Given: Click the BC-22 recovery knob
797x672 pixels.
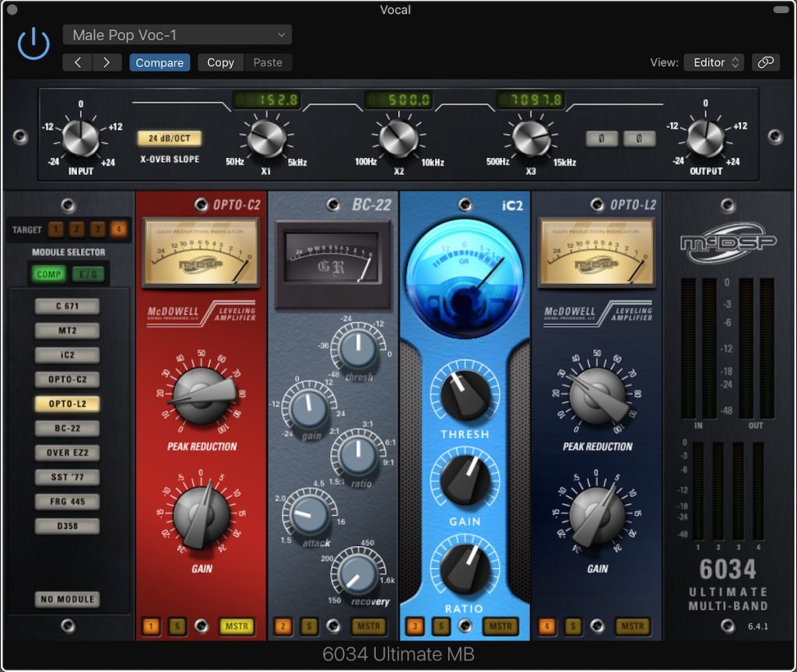Looking at the screenshot, I should pyautogui.click(x=358, y=573).
